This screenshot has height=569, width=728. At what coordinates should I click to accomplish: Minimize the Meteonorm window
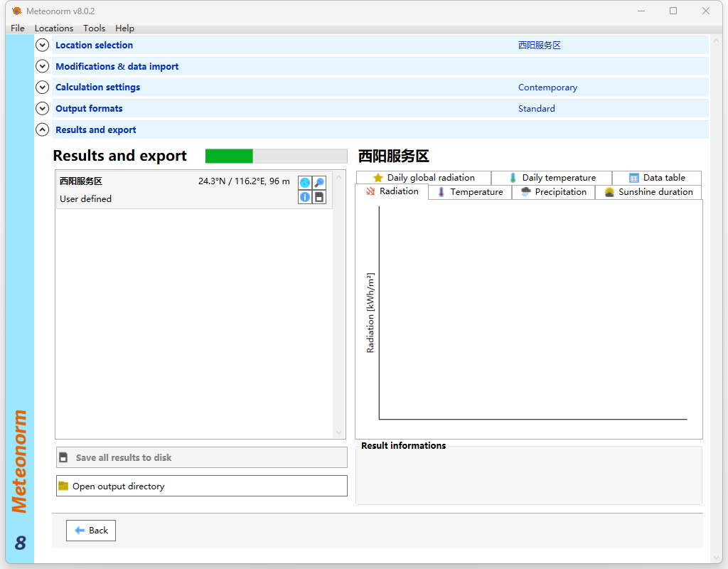[641, 11]
